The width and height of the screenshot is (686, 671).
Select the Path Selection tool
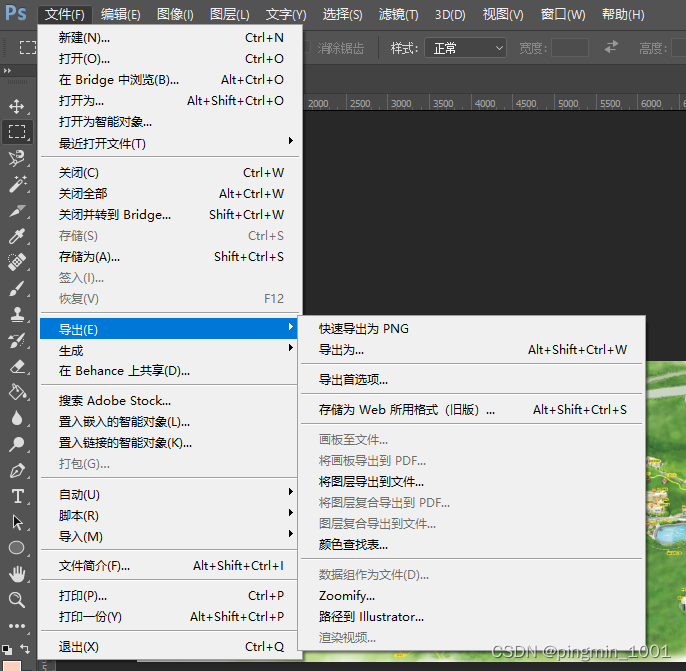(17, 522)
